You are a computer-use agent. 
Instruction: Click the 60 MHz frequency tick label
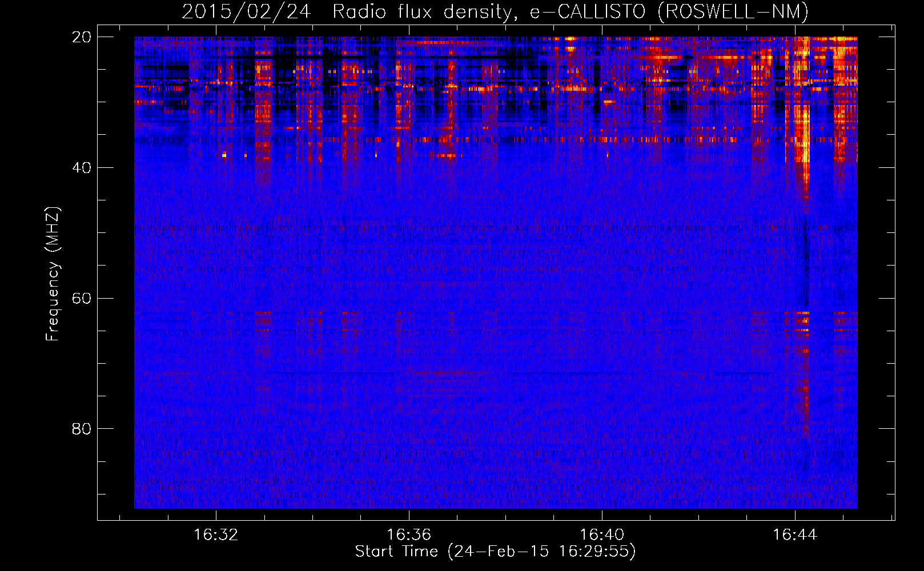81,298
